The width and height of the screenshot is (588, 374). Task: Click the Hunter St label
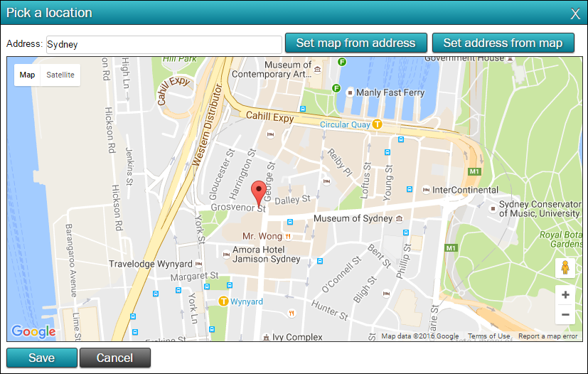click(329, 310)
